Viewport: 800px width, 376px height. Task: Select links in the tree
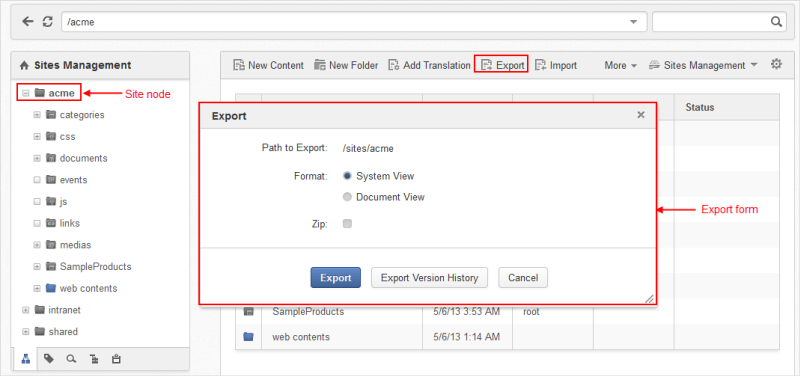69,223
